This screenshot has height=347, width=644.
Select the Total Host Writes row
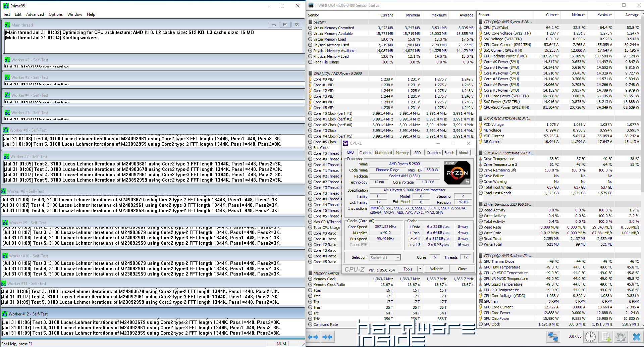(559, 187)
